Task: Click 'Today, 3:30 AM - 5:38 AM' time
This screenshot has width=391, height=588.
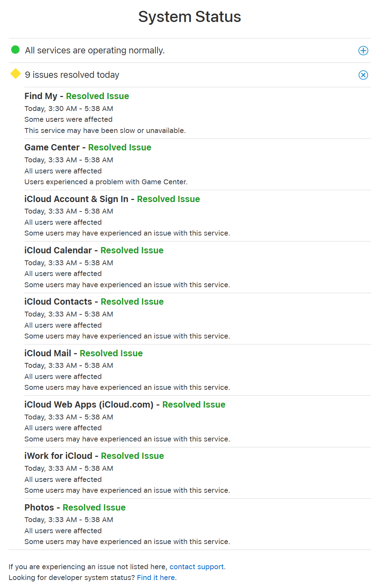Action: tap(69, 109)
